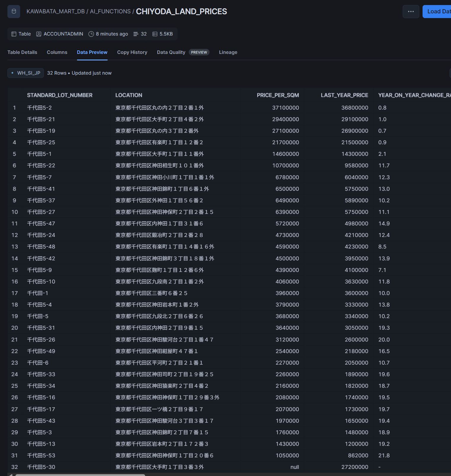This screenshot has height=476, width=451.
Task: Select location 東京都千代田区麹町１丁目１２番６外
Action: pos(159,270)
